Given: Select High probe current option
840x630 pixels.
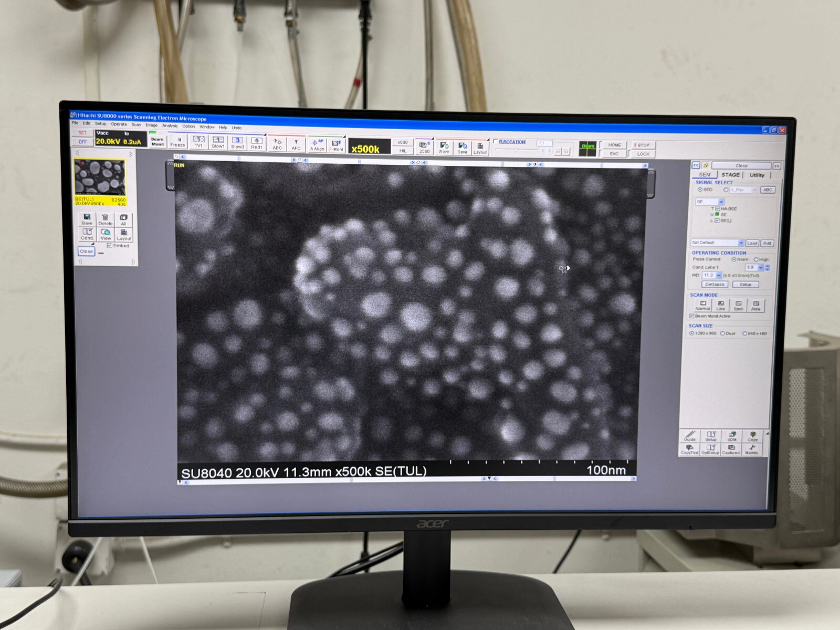Looking at the screenshot, I should (x=756, y=259).
